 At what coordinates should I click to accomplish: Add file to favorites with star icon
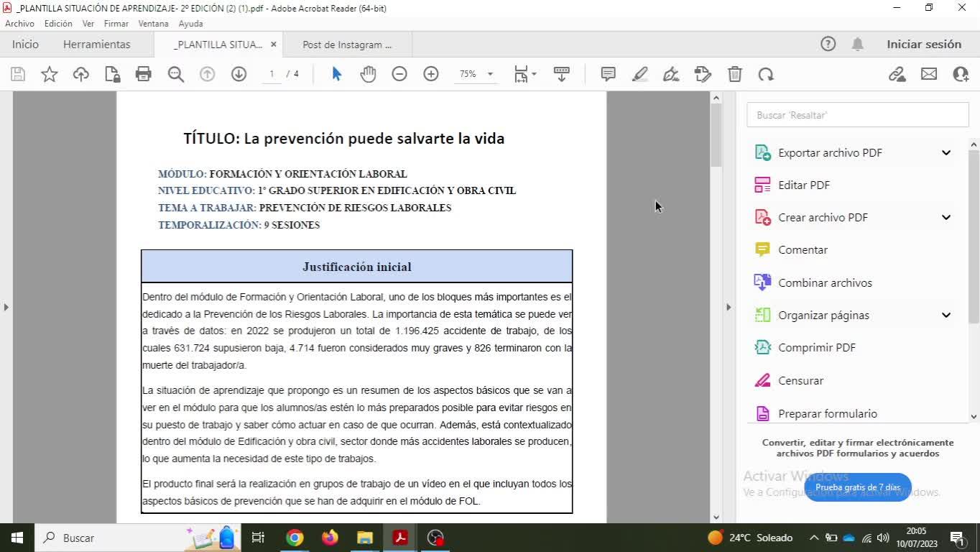point(49,74)
